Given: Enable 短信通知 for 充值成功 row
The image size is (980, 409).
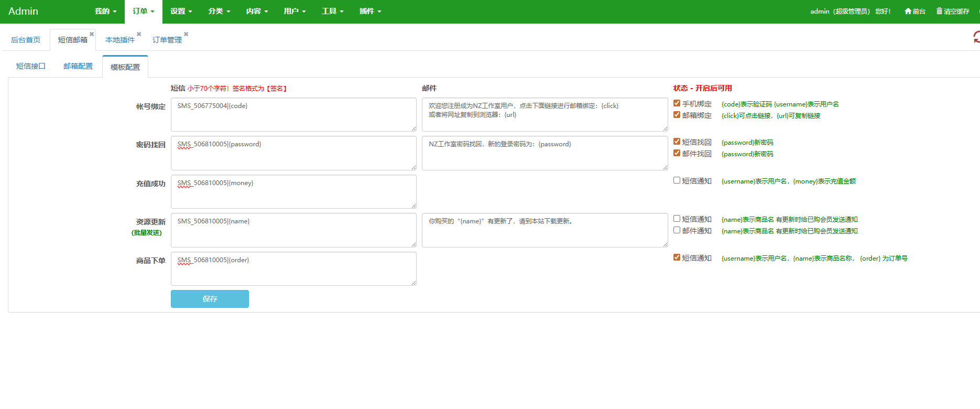Looking at the screenshot, I should 677,180.
